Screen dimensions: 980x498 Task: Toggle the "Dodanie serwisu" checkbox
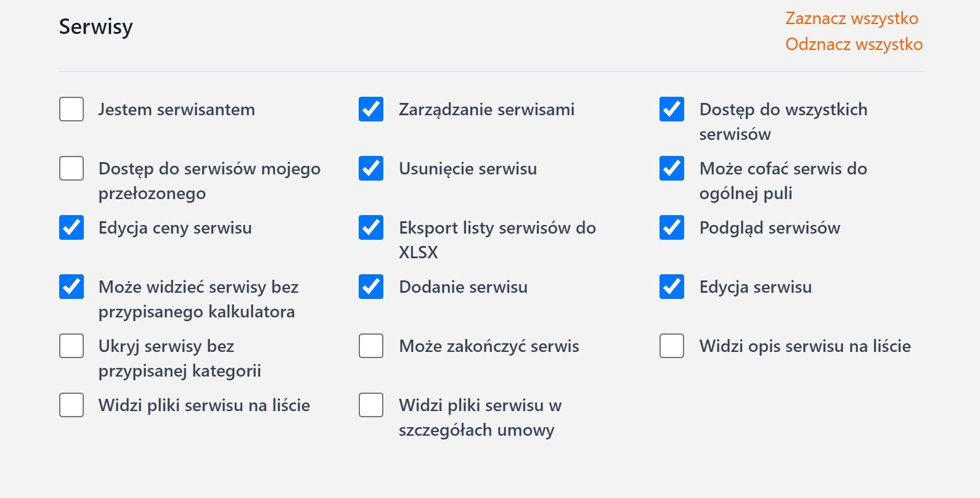[371, 287]
